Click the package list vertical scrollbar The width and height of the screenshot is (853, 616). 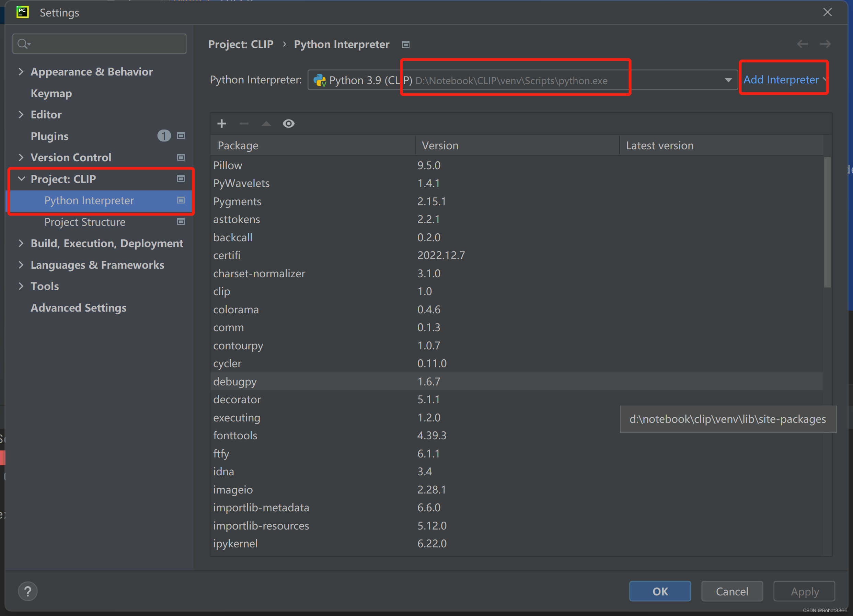pyautogui.click(x=827, y=222)
